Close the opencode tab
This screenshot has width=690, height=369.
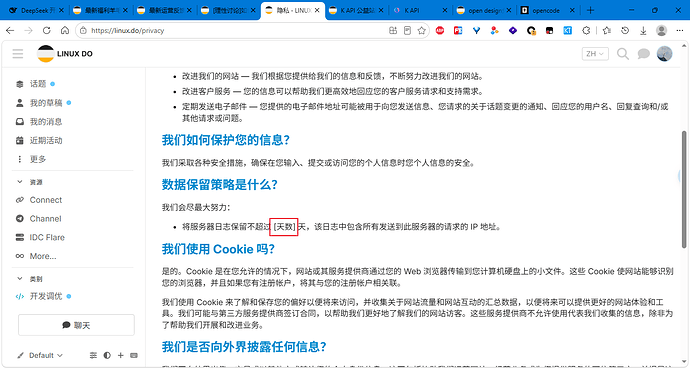point(572,10)
